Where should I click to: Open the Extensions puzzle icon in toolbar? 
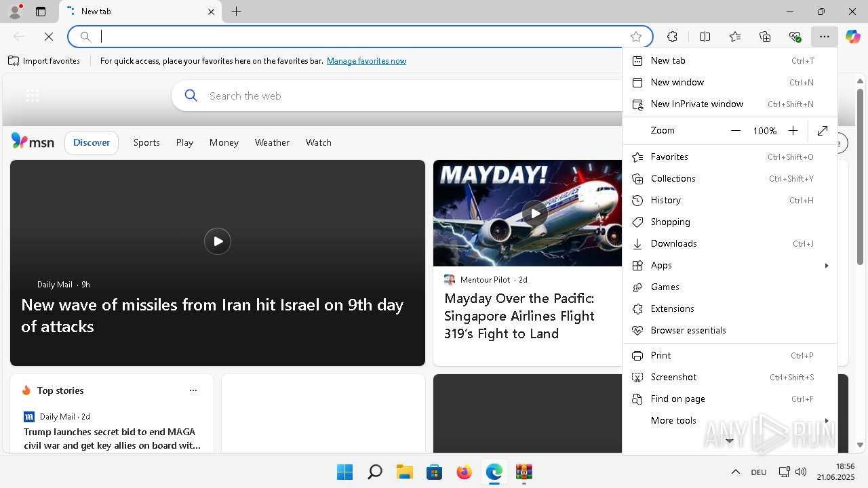(x=672, y=37)
